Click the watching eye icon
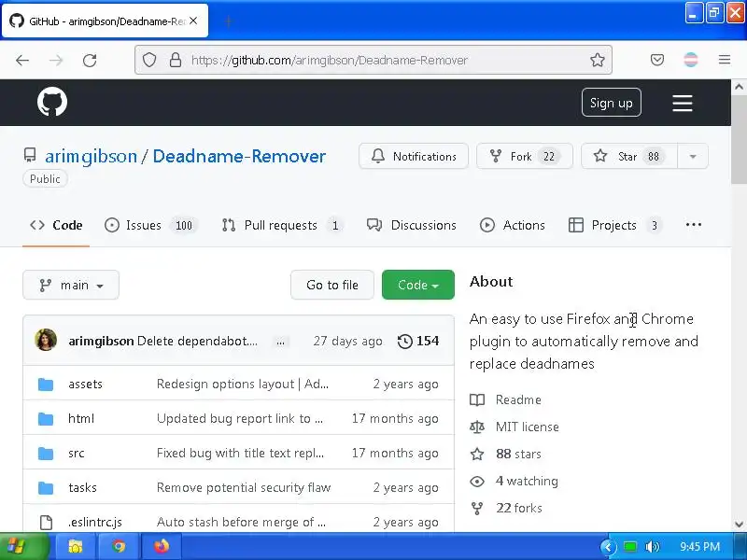This screenshot has height=560, width=747. 477,482
